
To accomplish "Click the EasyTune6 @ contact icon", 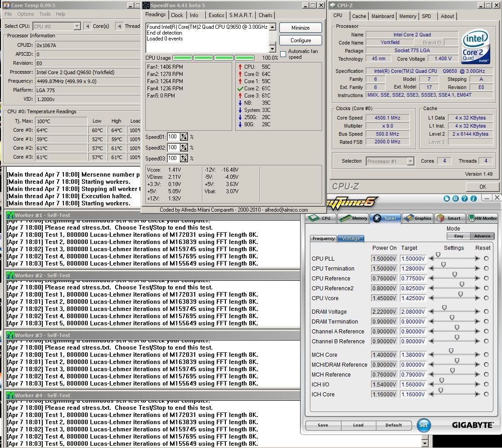I will coord(456,199).
